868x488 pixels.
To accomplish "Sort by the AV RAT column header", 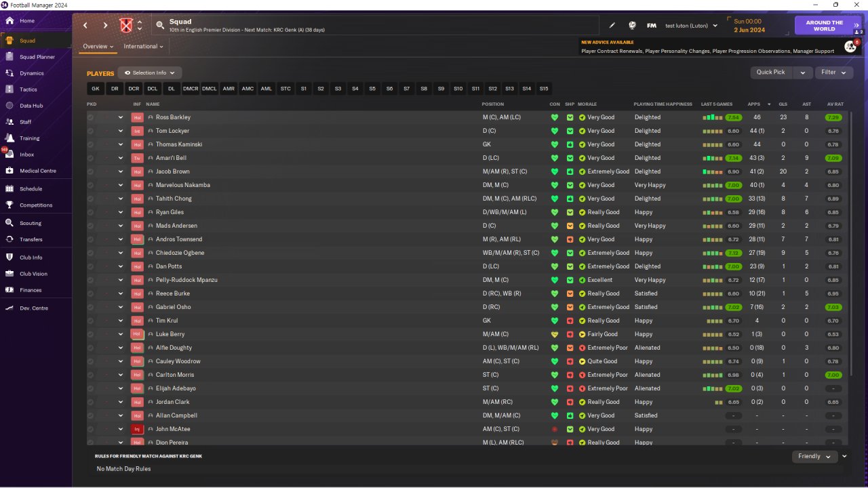I will click(x=835, y=104).
